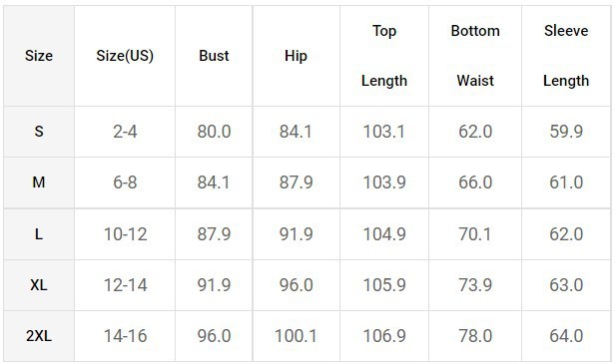Select the 87.9 bust value for L
The image size is (616, 364).
click(x=214, y=234)
